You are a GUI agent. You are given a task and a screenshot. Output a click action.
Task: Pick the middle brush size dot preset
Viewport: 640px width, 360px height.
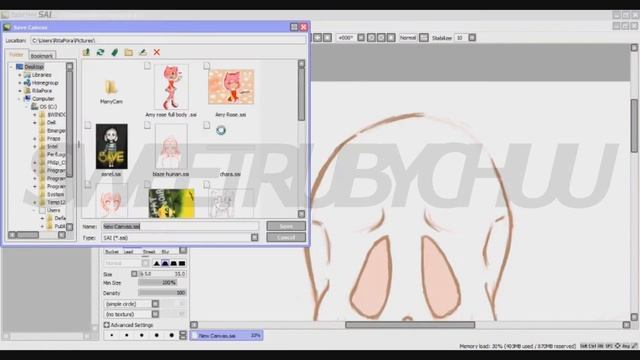pyautogui.click(x=142, y=336)
